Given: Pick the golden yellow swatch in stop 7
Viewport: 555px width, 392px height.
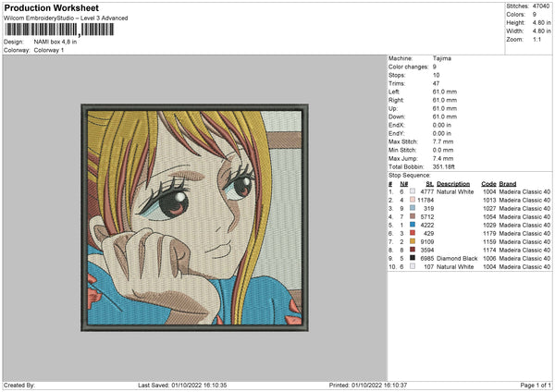Looking at the screenshot, I should (x=413, y=241).
